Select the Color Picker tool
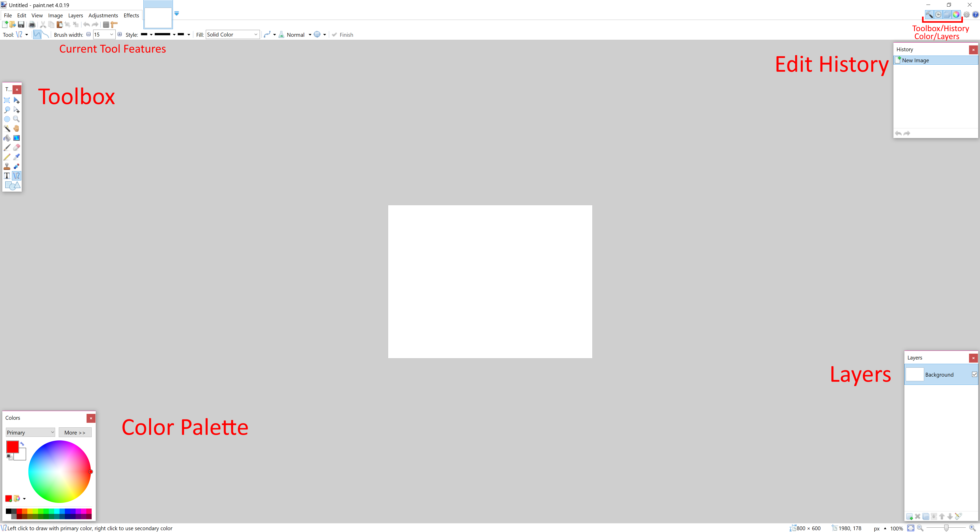The image size is (980, 532). [16, 157]
